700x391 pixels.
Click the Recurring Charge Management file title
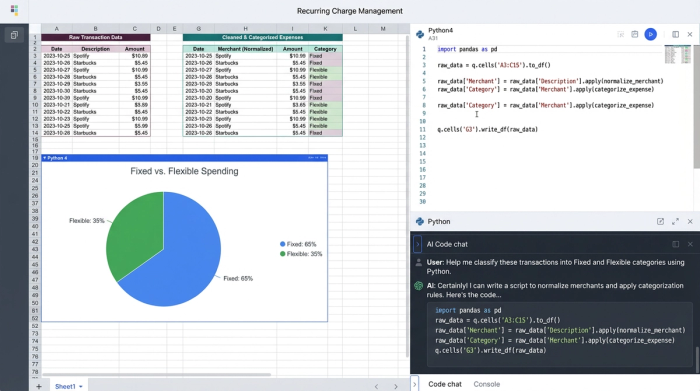[x=350, y=11]
